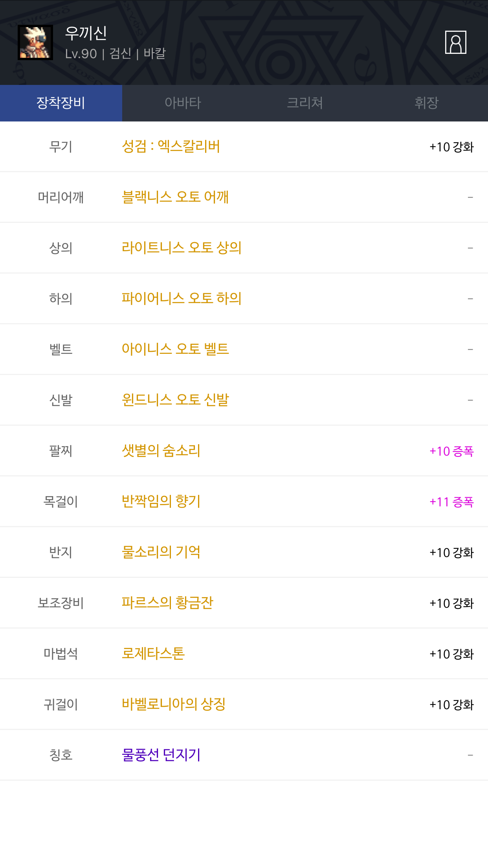Open weapon 성검 : 엑스칼리버 details
The image size is (488, 868).
(x=171, y=147)
